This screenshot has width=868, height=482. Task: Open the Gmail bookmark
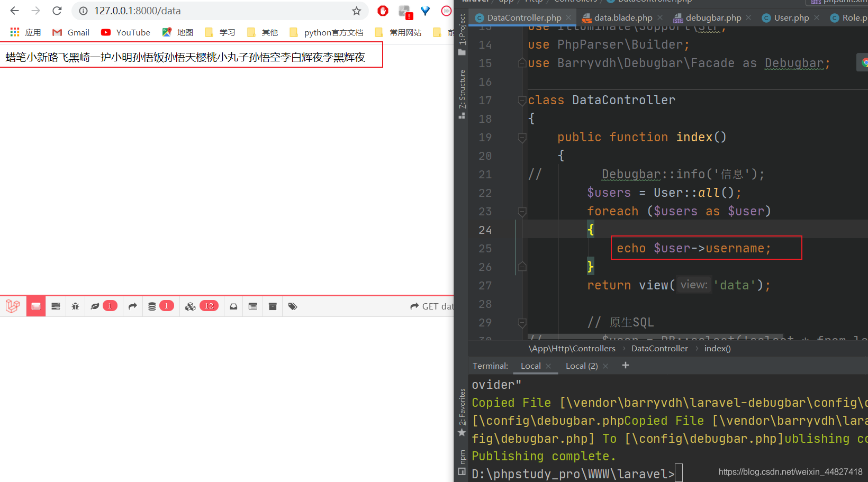click(71, 32)
